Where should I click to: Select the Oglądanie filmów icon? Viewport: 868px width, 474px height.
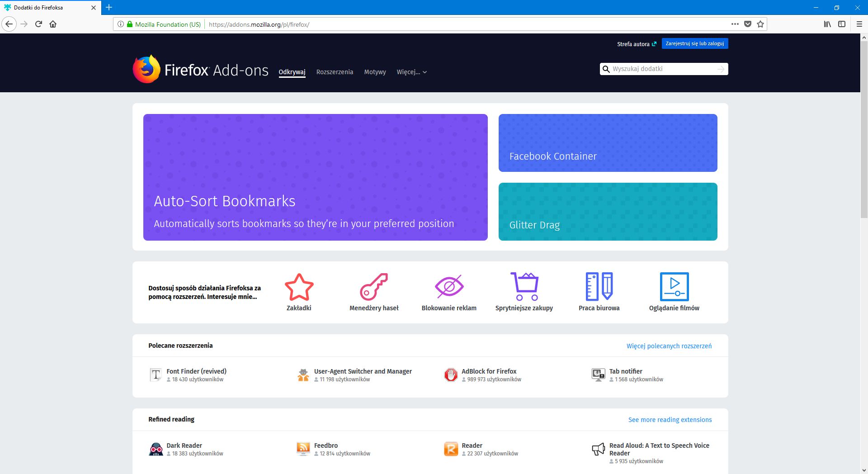[674, 287]
